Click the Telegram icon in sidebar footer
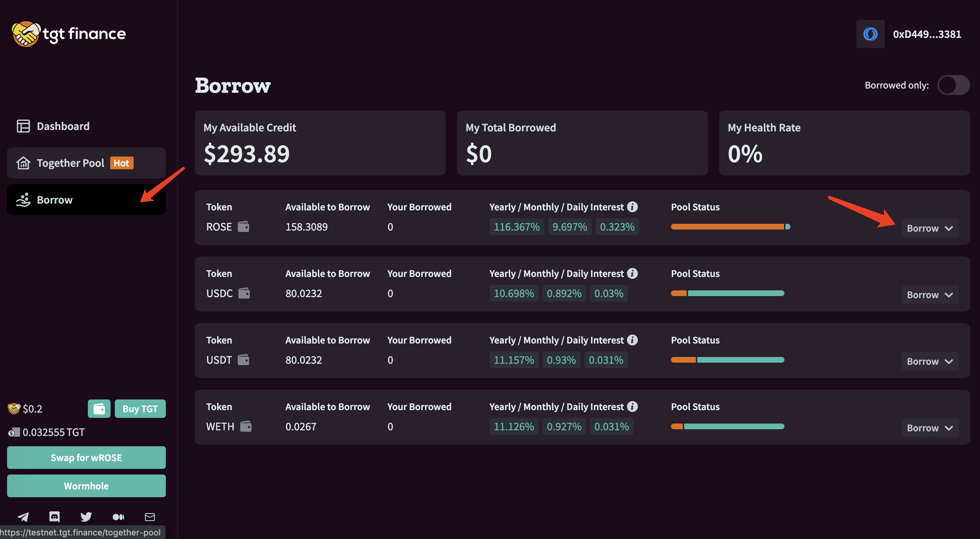Image resolution: width=980 pixels, height=539 pixels. 23,517
